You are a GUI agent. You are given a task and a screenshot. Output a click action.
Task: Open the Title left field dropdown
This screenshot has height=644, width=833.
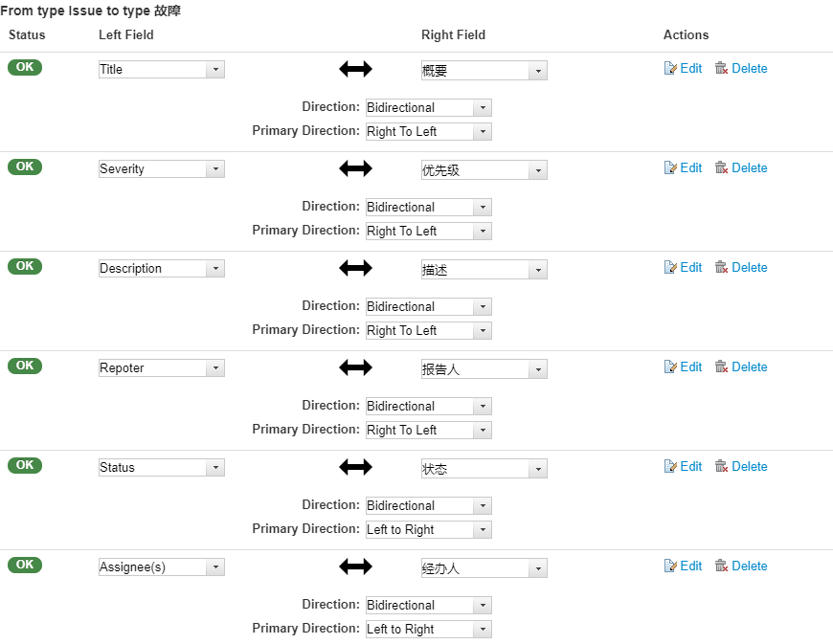162,70
